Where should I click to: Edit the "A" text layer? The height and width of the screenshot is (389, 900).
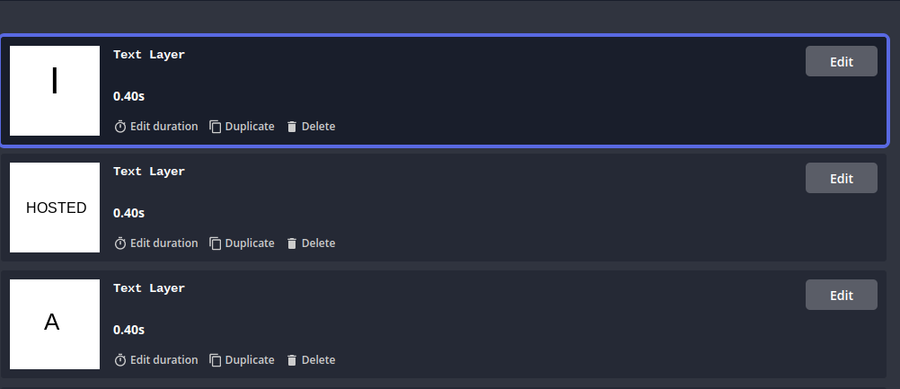pyautogui.click(x=841, y=295)
